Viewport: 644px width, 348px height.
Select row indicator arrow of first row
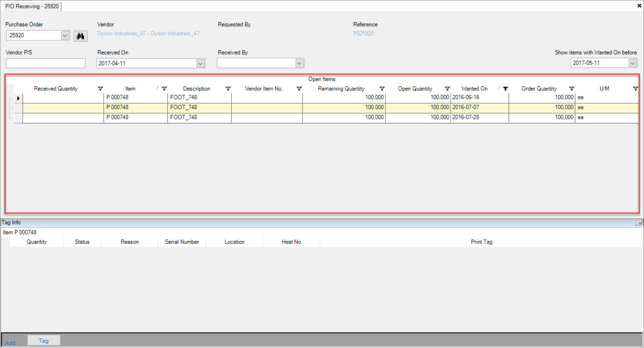coord(18,98)
